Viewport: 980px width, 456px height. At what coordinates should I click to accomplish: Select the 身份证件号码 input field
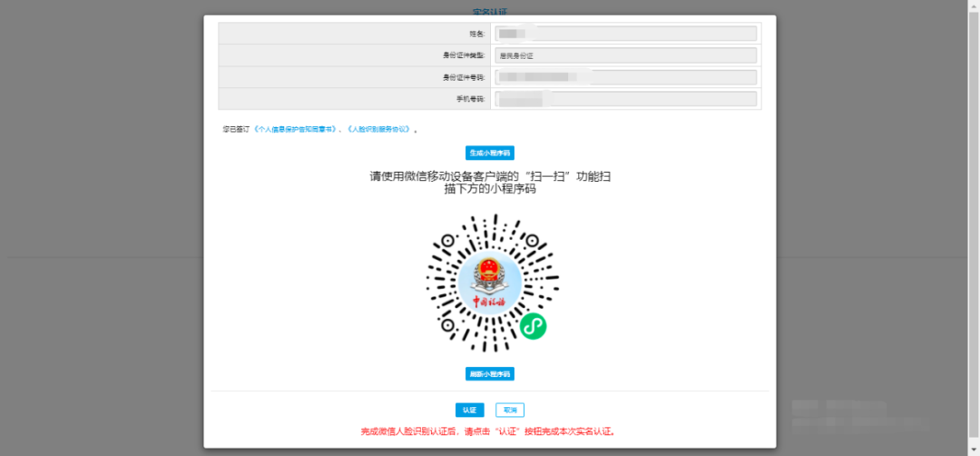click(625, 77)
